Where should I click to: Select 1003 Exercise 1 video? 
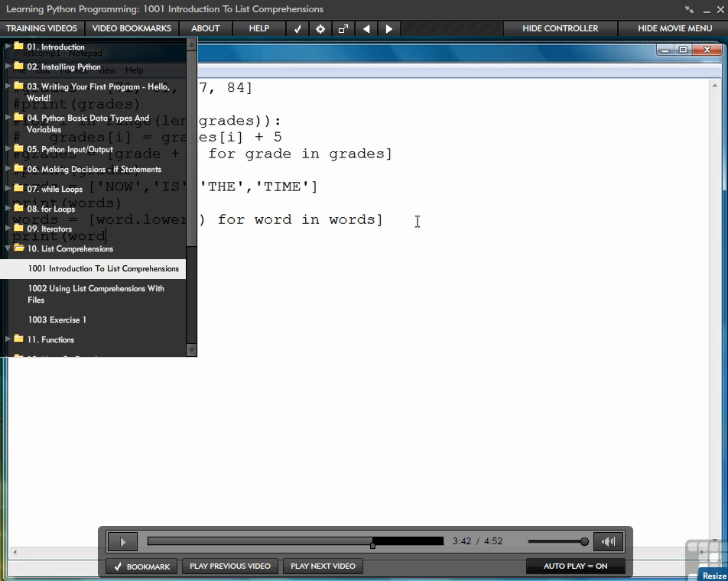(57, 320)
